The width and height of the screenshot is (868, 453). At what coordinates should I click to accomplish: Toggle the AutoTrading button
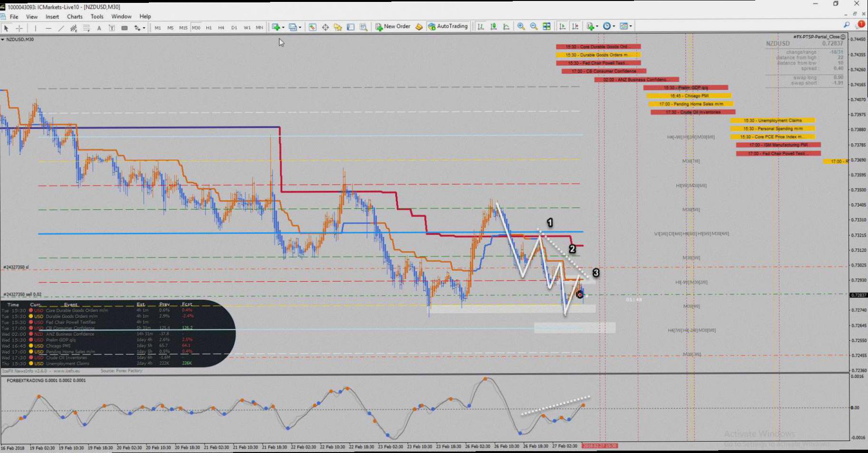448,27
